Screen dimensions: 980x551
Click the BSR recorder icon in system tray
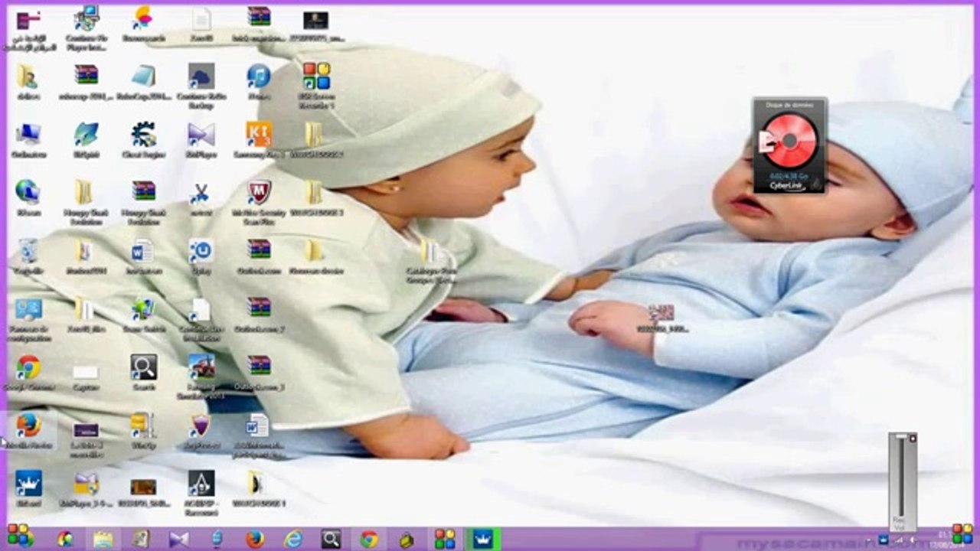962,533
